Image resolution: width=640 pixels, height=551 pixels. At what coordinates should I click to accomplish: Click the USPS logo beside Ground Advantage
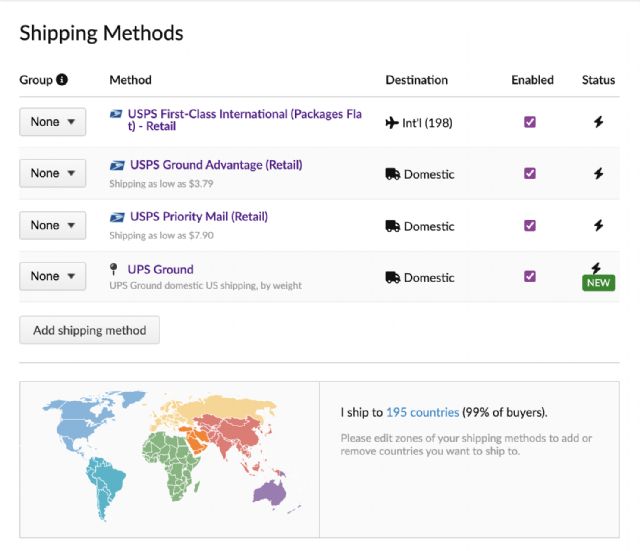[x=117, y=166]
